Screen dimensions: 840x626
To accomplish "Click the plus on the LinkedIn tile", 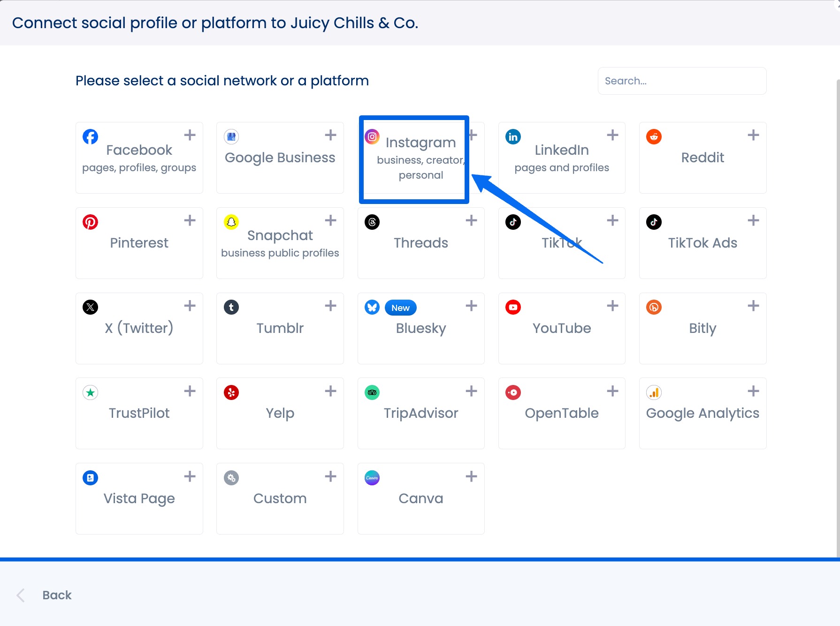I will [x=612, y=135].
